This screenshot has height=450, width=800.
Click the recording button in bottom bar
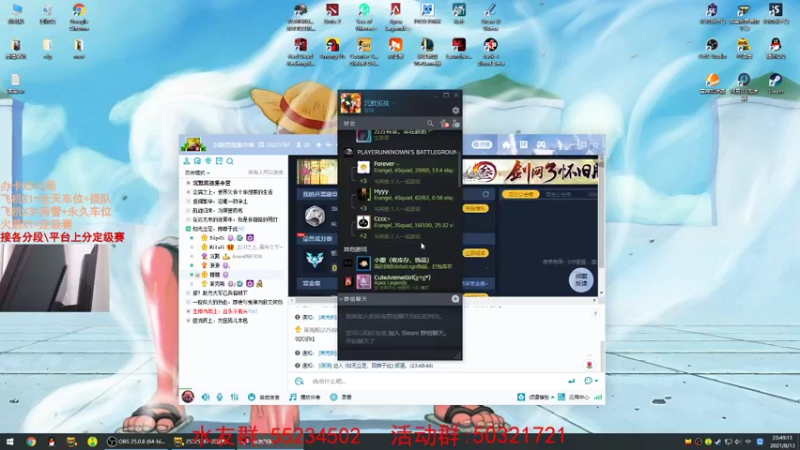[x=341, y=397]
